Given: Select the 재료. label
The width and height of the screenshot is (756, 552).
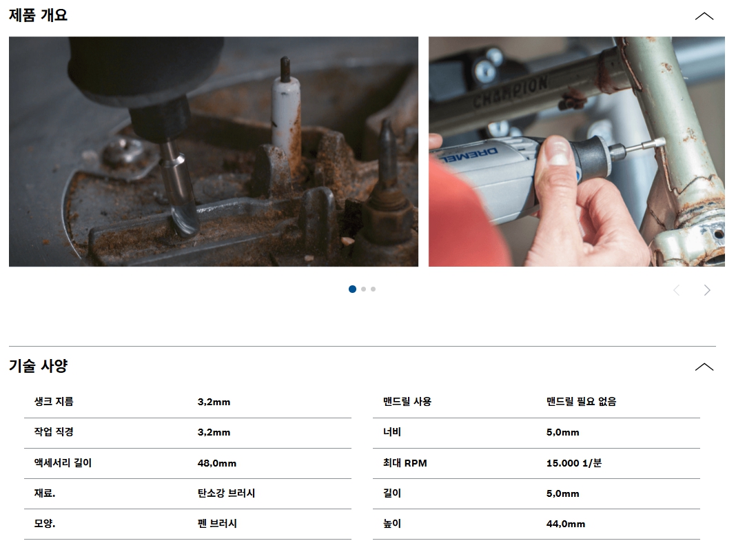Looking at the screenshot, I should point(44,493).
